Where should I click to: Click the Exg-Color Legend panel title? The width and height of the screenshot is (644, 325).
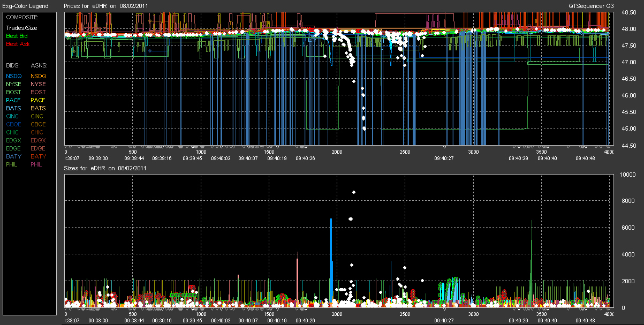(25, 6)
